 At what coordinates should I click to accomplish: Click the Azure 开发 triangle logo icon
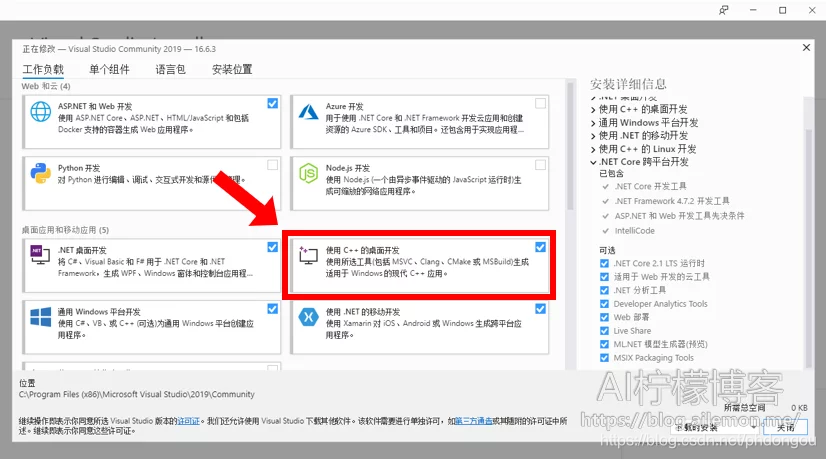click(308, 112)
